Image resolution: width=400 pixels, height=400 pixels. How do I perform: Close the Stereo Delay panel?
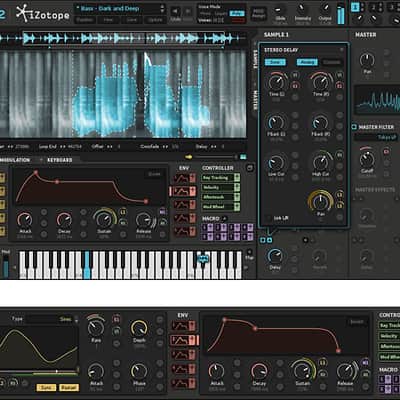point(341,50)
